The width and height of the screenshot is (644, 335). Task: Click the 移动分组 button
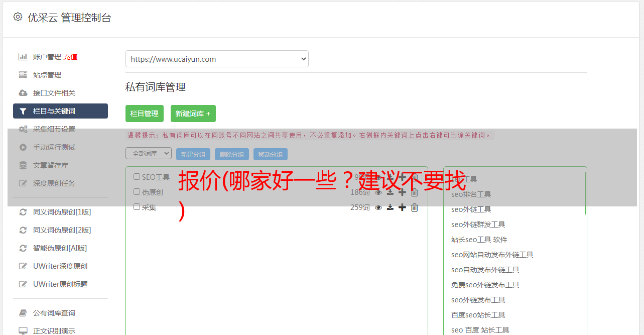(x=271, y=154)
